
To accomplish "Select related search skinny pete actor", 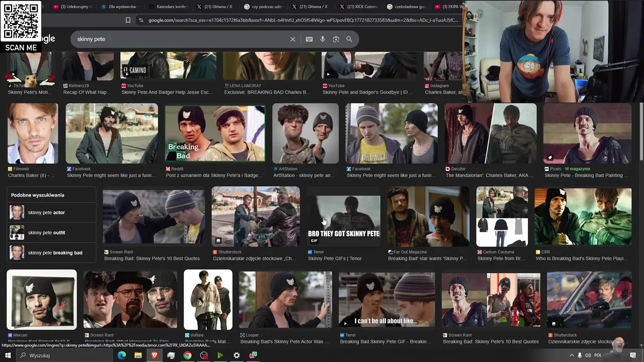I will click(51, 213).
